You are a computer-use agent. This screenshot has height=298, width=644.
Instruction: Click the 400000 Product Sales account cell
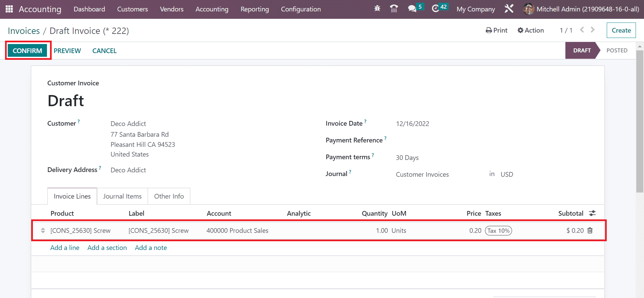(237, 230)
